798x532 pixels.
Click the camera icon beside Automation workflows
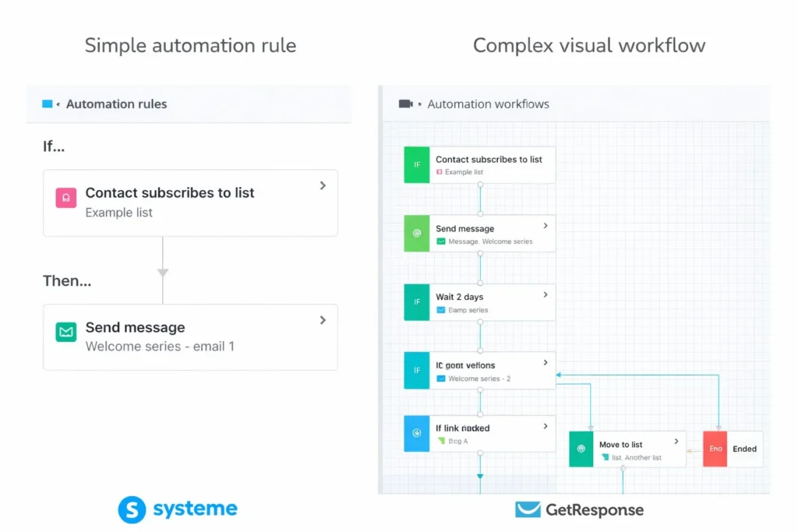(x=404, y=103)
